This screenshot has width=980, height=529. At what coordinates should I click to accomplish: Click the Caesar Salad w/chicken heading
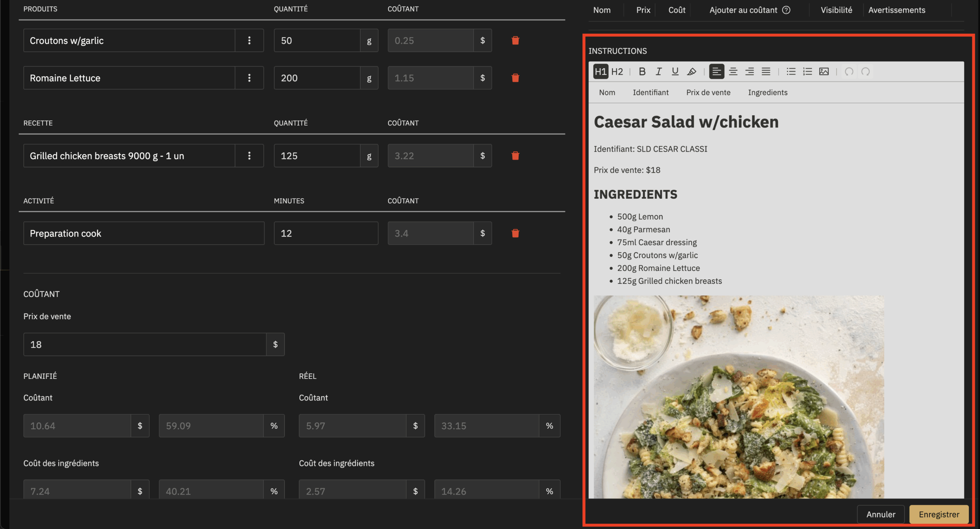tap(686, 122)
